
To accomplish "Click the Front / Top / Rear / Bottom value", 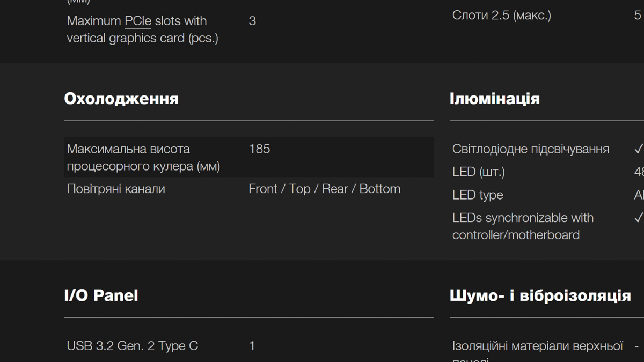I will click(325, 189).
